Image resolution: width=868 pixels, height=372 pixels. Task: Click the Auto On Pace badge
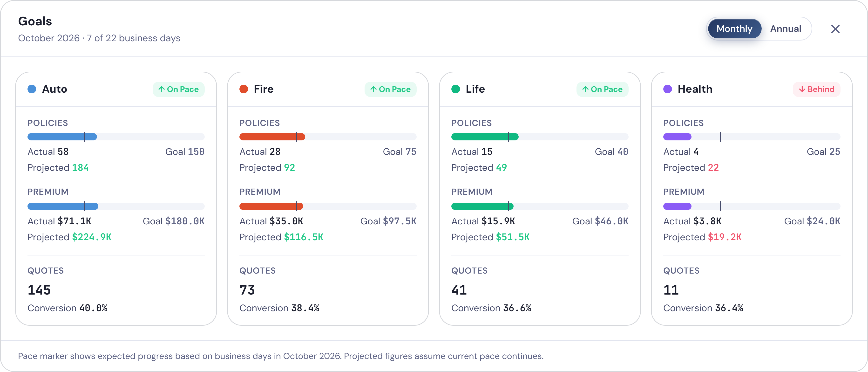pyautogui.click(x=179, y=89)
